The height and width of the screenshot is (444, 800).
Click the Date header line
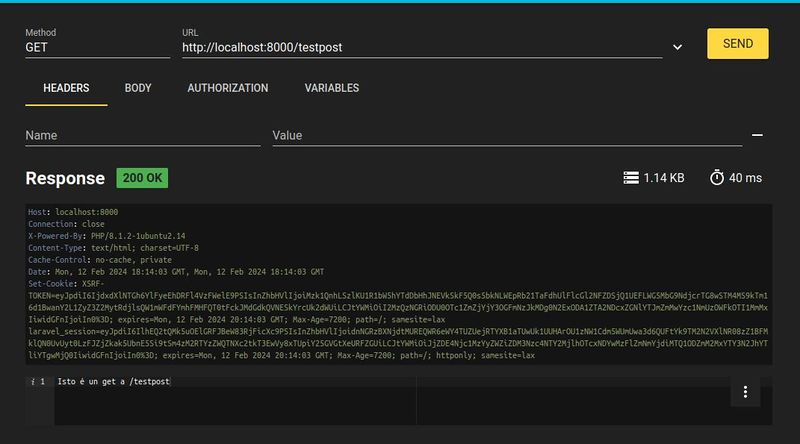176,272
